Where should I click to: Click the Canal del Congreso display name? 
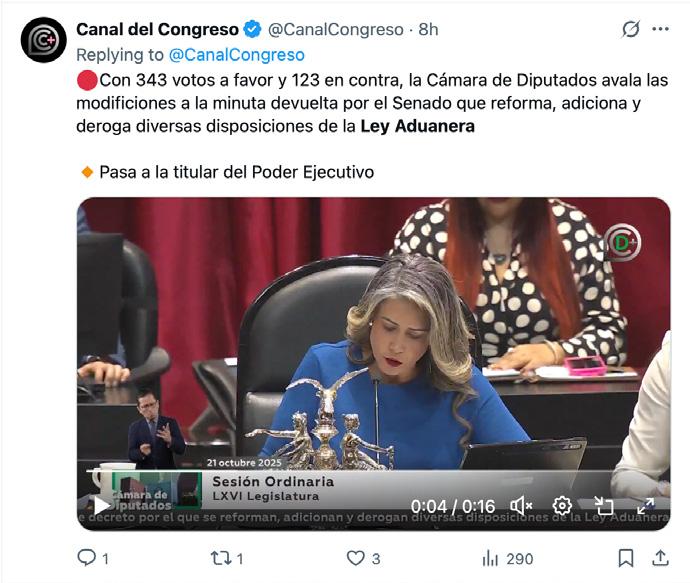(x=158, y=29)
